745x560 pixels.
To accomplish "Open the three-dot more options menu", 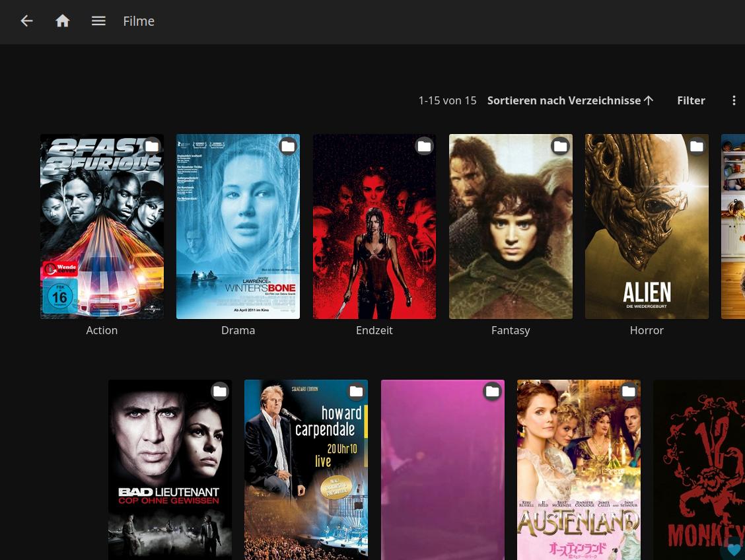I will point(734,100).
